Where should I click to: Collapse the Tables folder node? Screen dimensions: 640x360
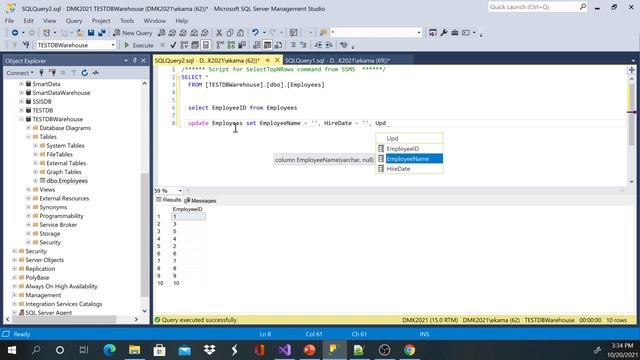(x=28, y=137)
